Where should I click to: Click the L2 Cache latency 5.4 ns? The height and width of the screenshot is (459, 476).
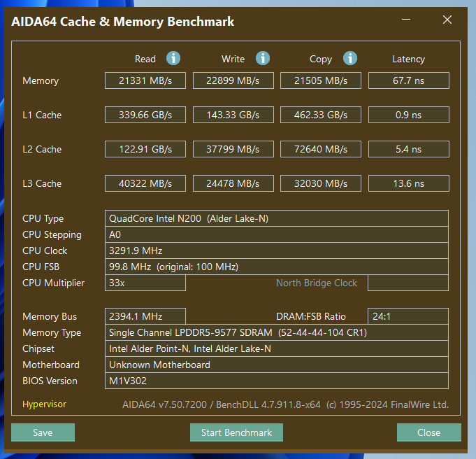(409, 149)
